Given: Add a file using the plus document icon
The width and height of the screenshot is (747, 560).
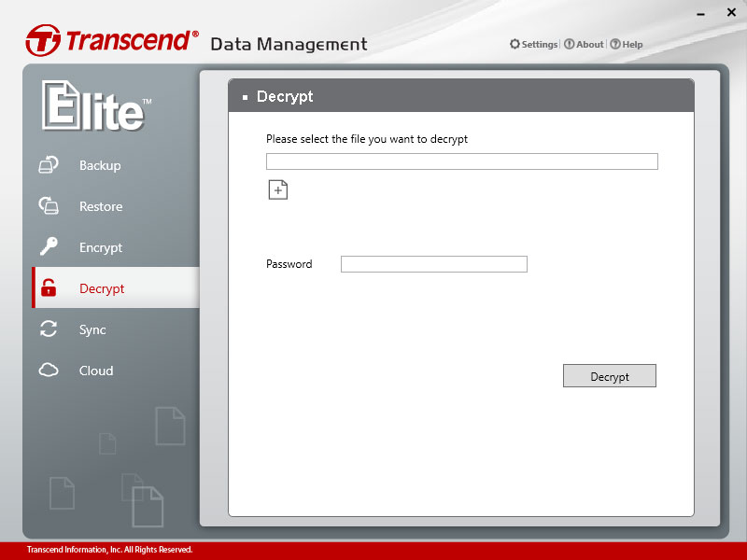Looking at the screenshot, I should [278, 190].
